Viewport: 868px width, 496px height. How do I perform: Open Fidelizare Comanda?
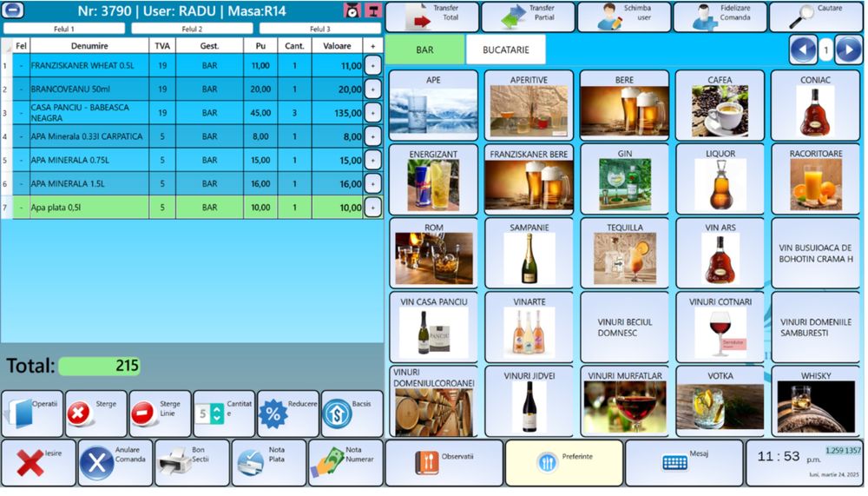pos(720,17)
